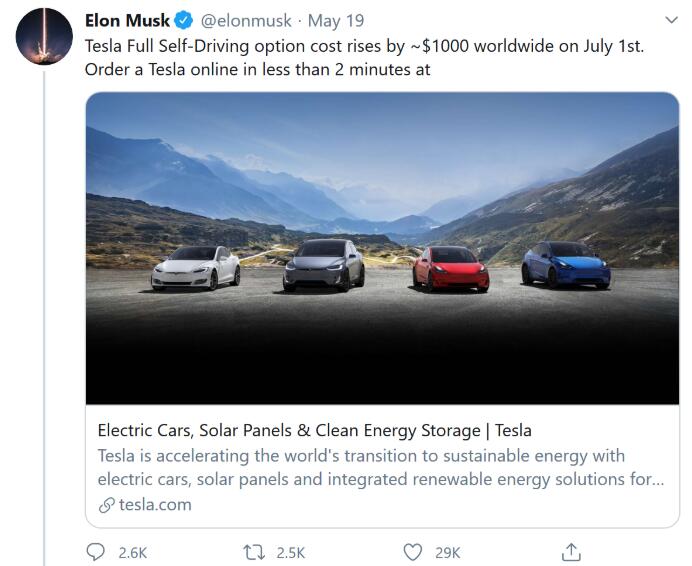692x566 pixels.
Task: Open Elon Musk's rocket profile avatar
Action: pos(44,36)
